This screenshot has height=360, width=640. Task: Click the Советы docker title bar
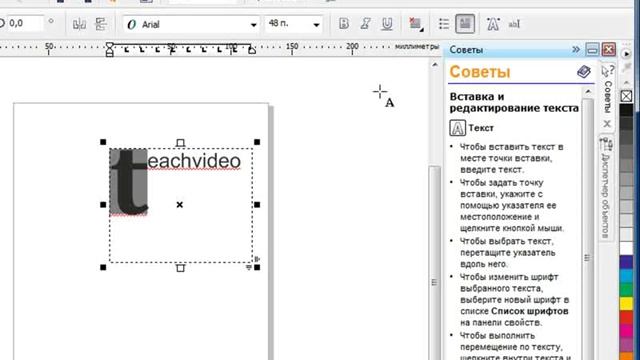510,50
